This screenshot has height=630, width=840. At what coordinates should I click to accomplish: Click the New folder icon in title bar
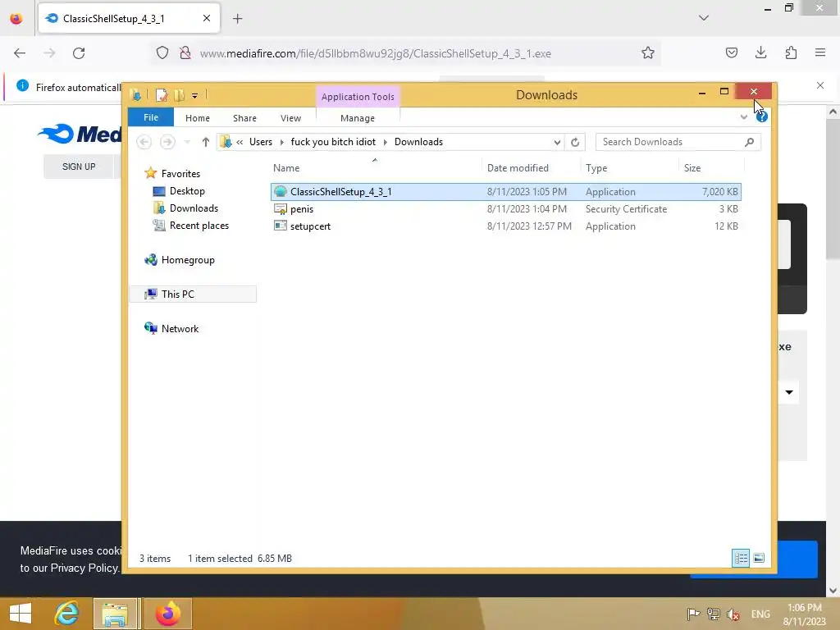(179, 95)
